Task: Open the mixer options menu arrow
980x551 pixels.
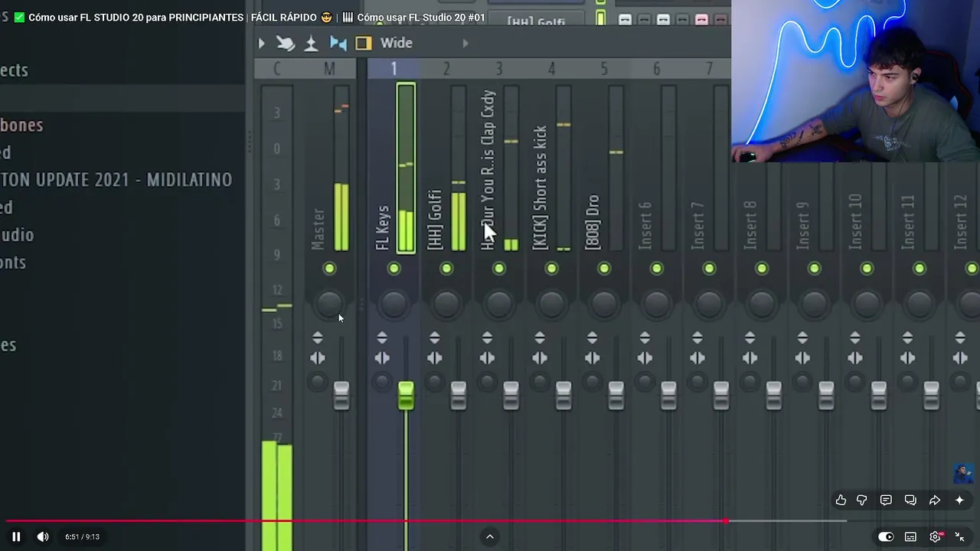Action: point(261,44)
